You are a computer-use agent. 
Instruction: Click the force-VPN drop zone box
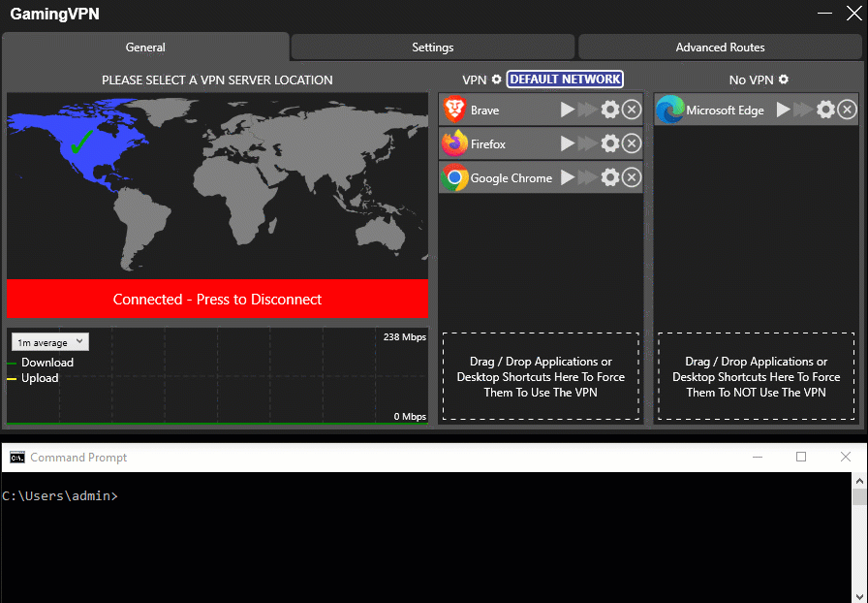(x=541, y=376)
